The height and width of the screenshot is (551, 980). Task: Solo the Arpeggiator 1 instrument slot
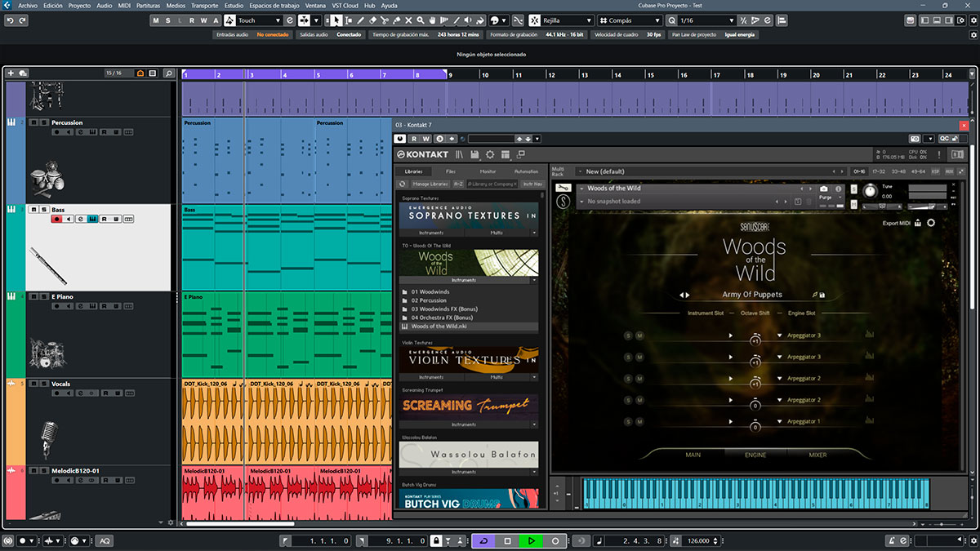tap(628, 421)
